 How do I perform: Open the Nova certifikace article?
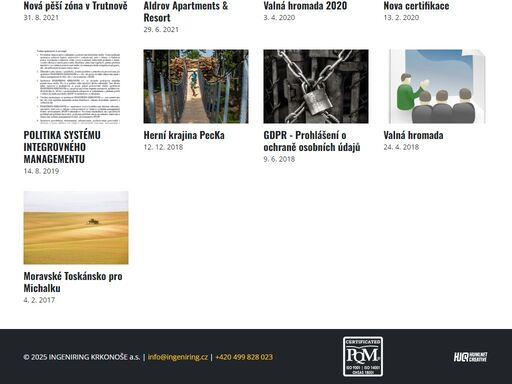point(416,6)
